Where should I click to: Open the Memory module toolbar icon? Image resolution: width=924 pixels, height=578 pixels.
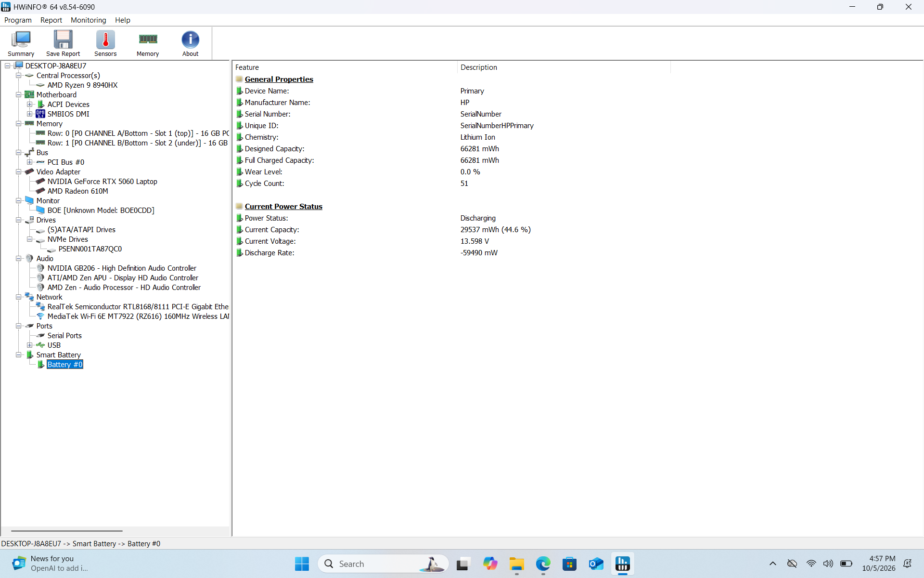(x=148, y=43)
